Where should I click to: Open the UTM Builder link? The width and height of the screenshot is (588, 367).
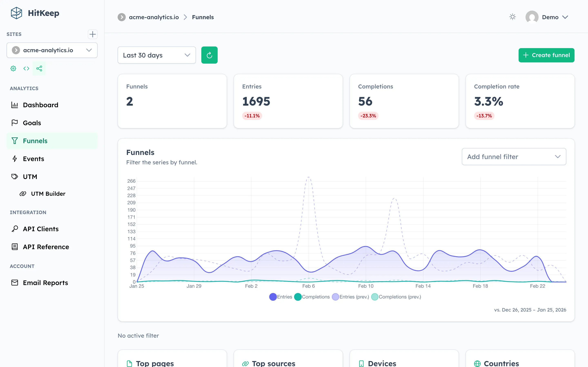pos(48,193)
